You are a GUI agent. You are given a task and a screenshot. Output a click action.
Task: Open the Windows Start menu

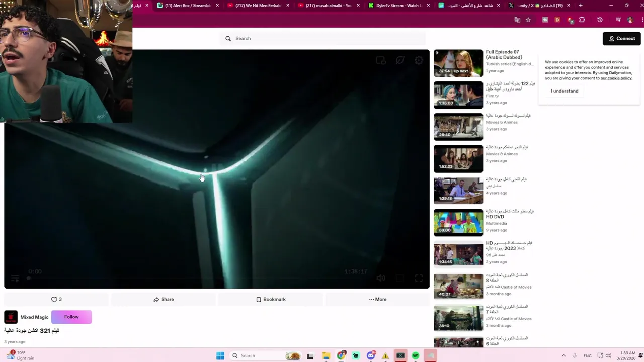coord(220,356)
